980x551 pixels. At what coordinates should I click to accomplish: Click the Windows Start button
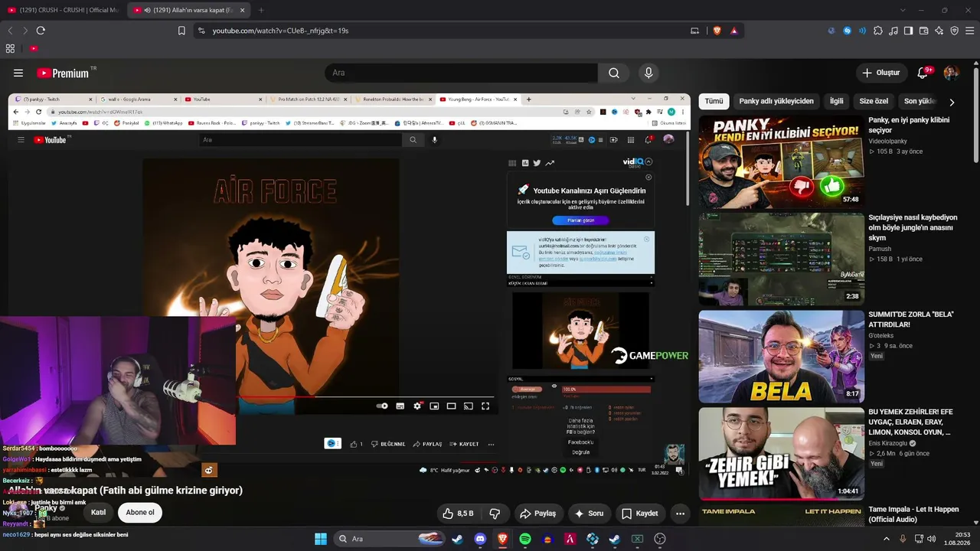(x=321, y=539)
